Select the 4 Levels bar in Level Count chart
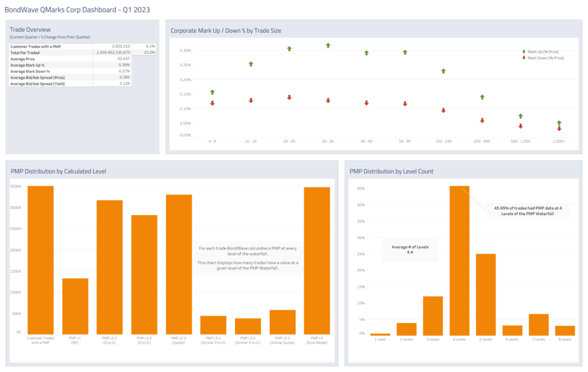The height and width of the screenshot is (372, 588). tap(459, 259)
